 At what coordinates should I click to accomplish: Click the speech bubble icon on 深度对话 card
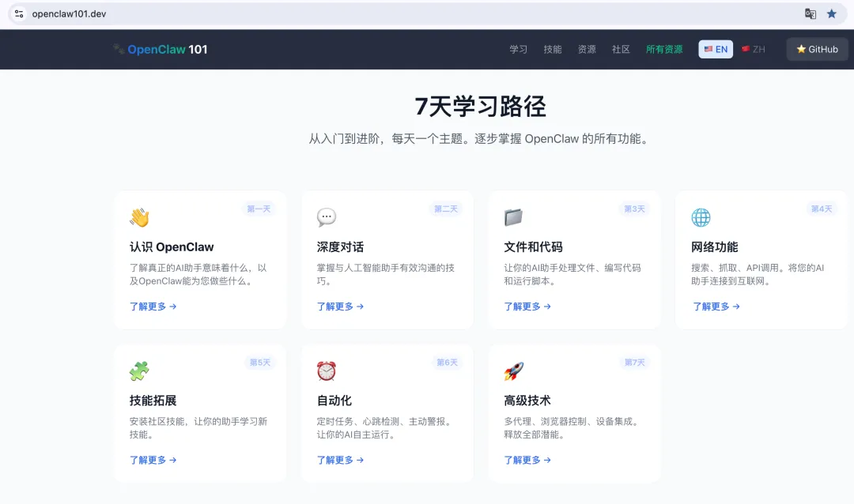327,217
